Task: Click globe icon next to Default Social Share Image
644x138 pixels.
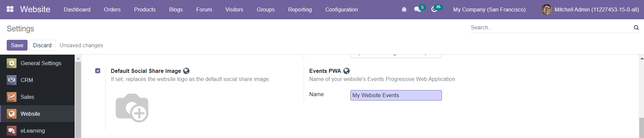Action: [186, 71]
